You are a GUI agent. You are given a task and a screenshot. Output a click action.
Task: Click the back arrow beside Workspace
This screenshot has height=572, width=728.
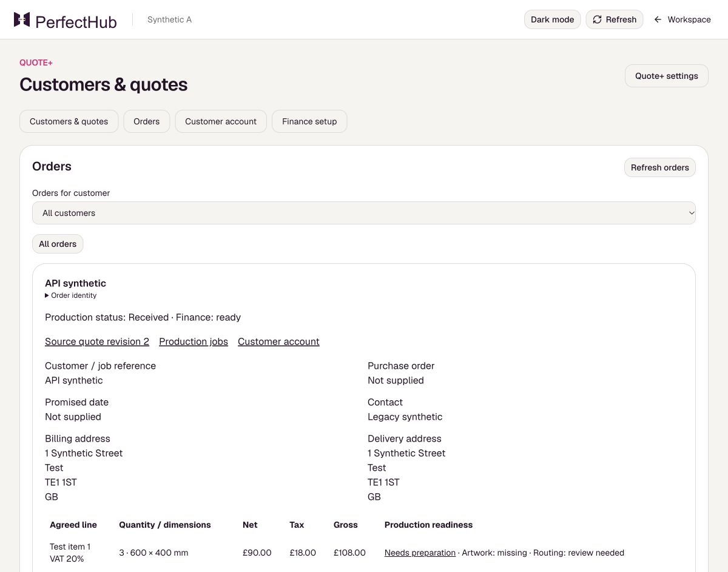point(658,19)
